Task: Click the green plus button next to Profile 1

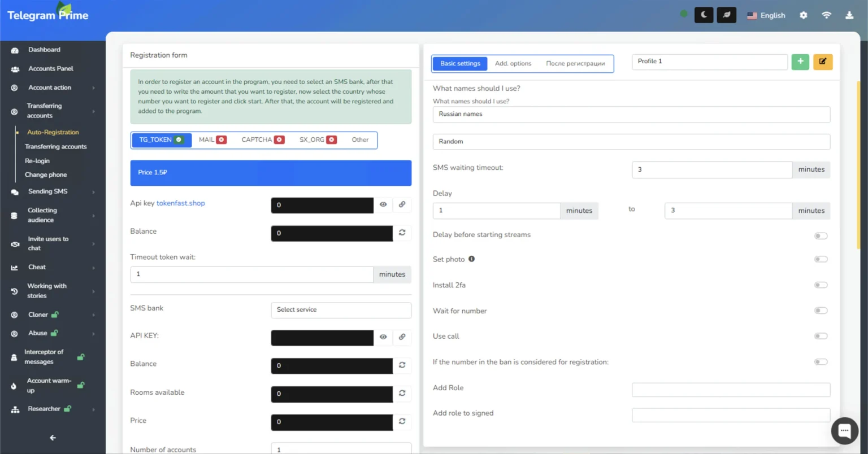Action: click(800, 62)
